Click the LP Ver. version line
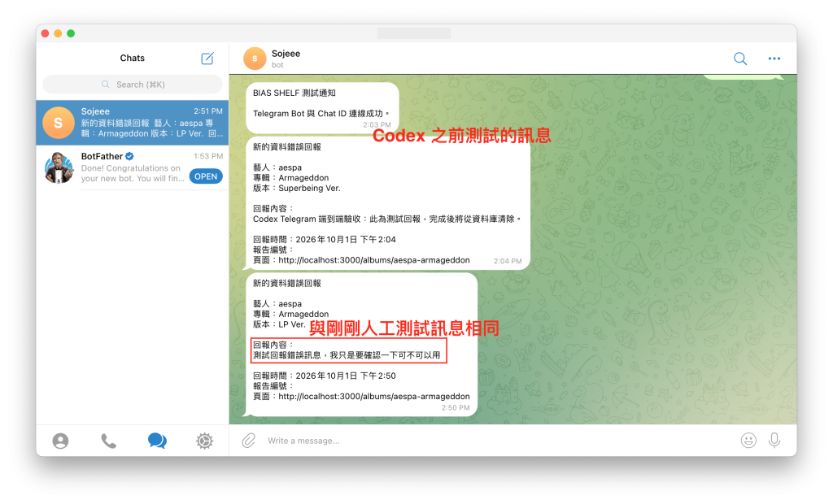This screenshot has height=504, width=833. 279,324
